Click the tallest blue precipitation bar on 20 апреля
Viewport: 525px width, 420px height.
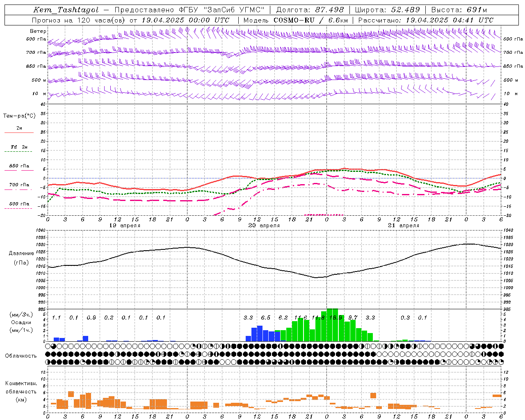pos(260,333)
